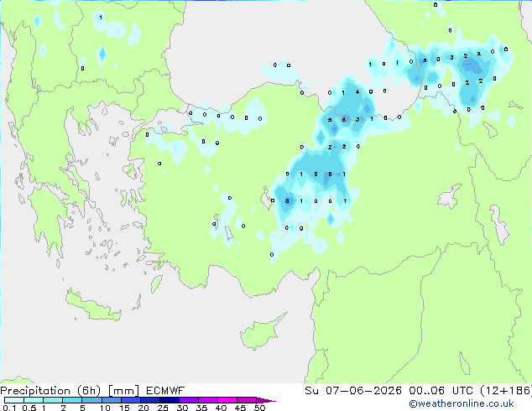Click the legend value '30'
This screenshot has width=532, height=411.
[182, 408]
